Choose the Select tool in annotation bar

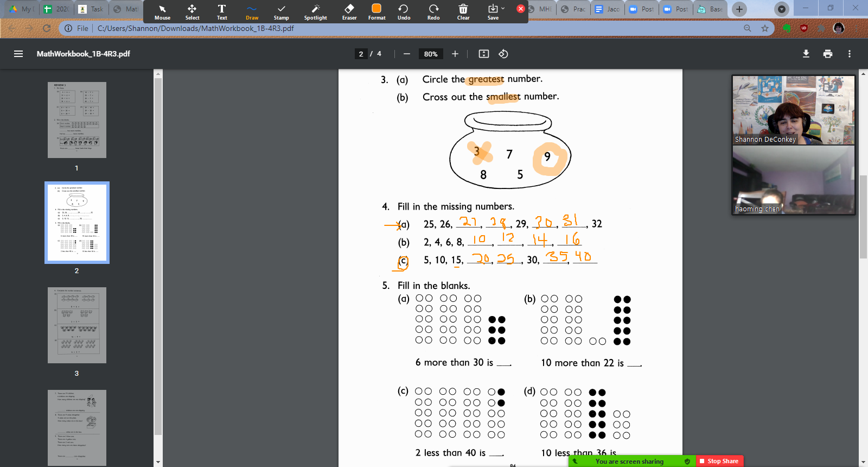(192, 12)
